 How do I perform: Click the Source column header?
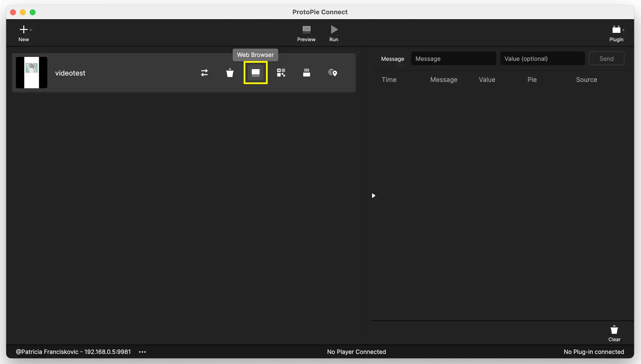click(x=586, y=80)
